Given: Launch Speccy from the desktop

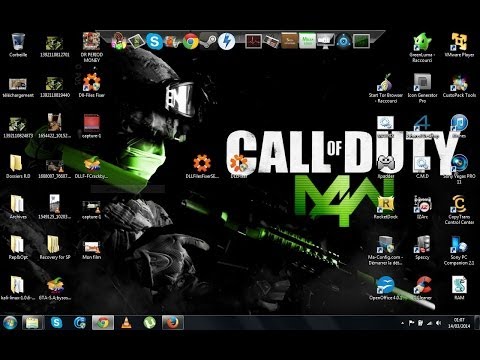Looking at the screenshot, I should 422,248.
